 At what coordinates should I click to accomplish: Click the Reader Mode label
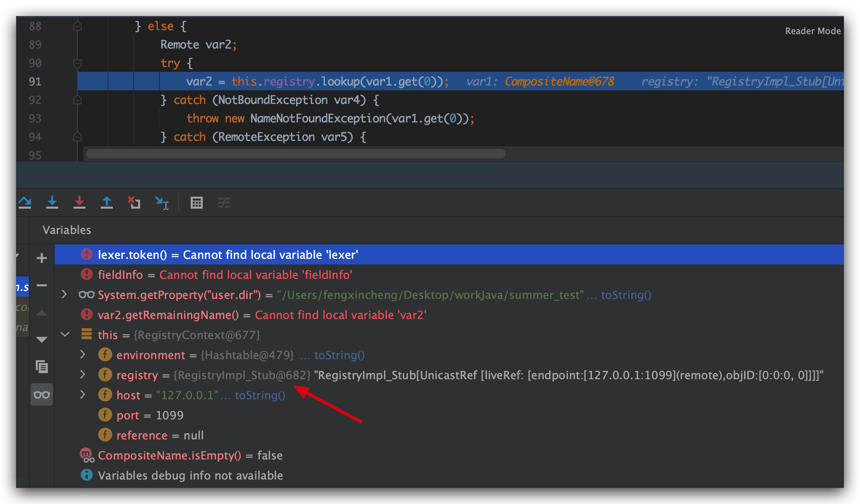tap(813, 31)
